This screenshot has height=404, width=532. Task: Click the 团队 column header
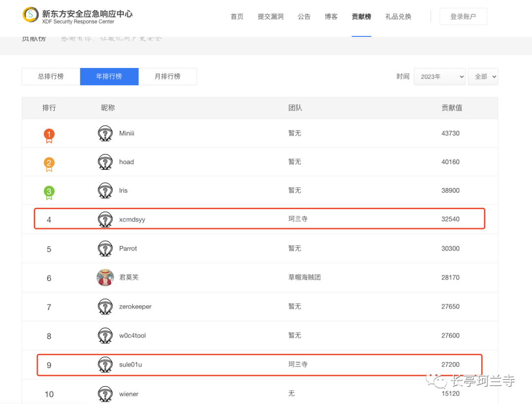[x=295, y=108]
